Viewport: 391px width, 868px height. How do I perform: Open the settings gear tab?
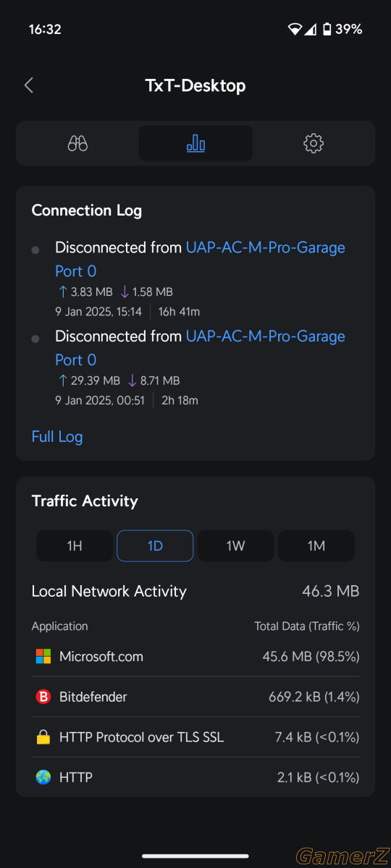313,143
